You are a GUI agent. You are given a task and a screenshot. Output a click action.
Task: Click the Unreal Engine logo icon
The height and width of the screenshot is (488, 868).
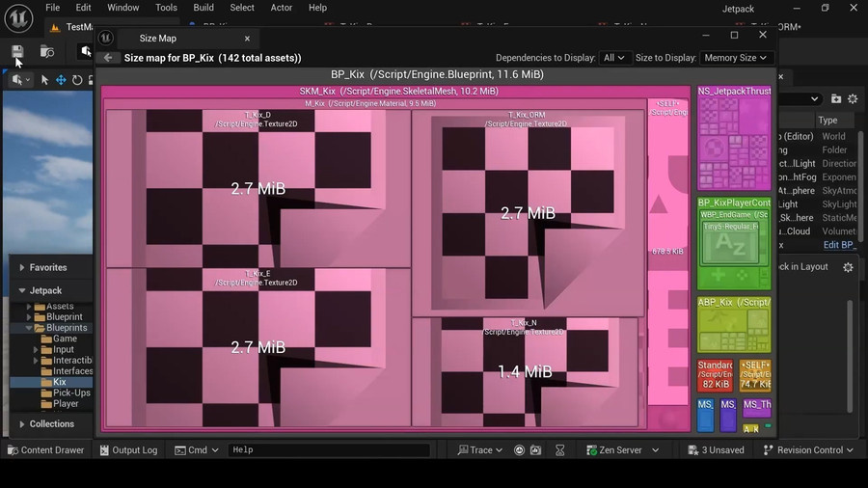tap(18, 18)
